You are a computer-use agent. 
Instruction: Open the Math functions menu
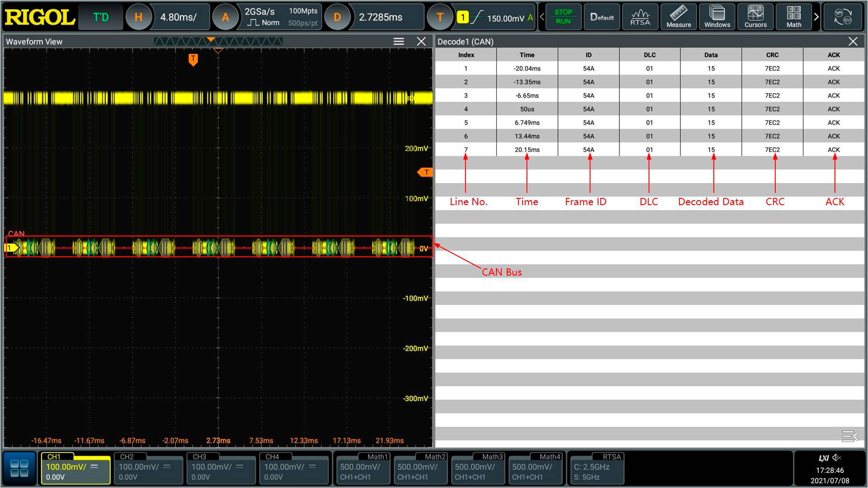point(793,17)
